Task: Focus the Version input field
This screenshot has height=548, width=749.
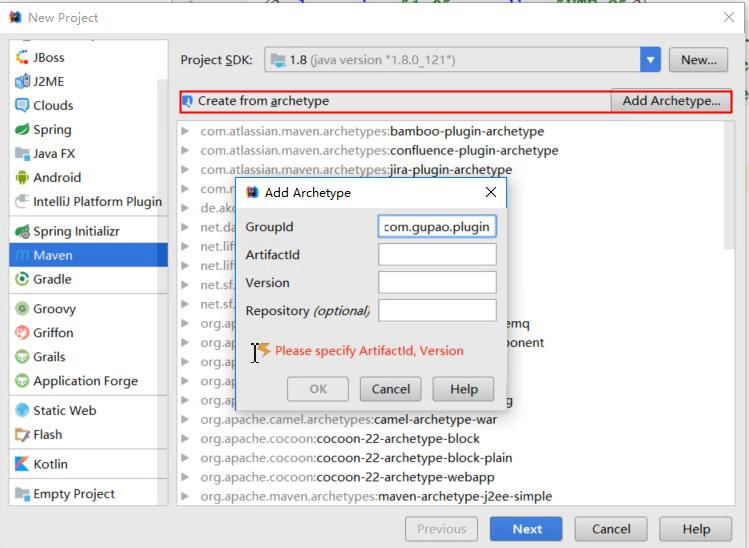Action: (437, 282)
